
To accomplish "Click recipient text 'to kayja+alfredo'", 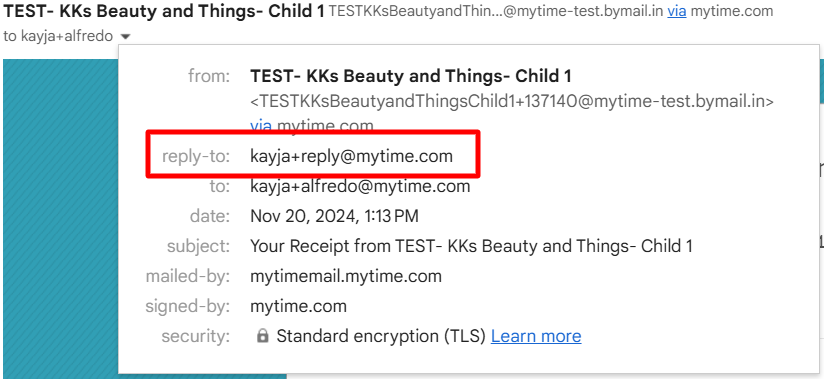I will pos(58,36).
